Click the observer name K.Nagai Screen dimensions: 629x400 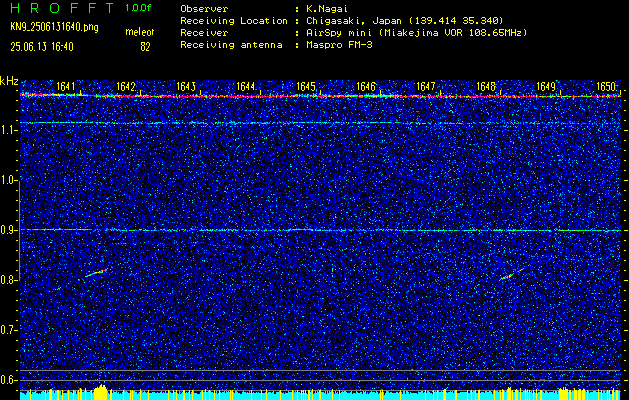pyautogui.click(x=327, y=9)
